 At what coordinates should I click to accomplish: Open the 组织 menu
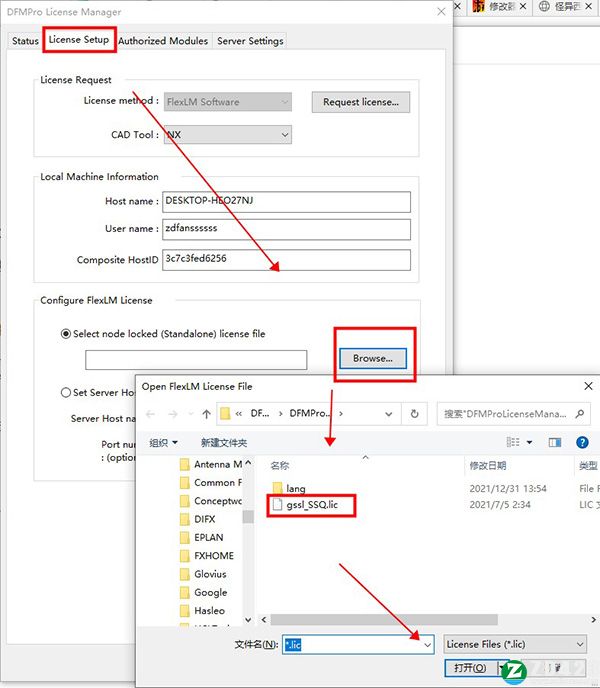click(163, 442)
